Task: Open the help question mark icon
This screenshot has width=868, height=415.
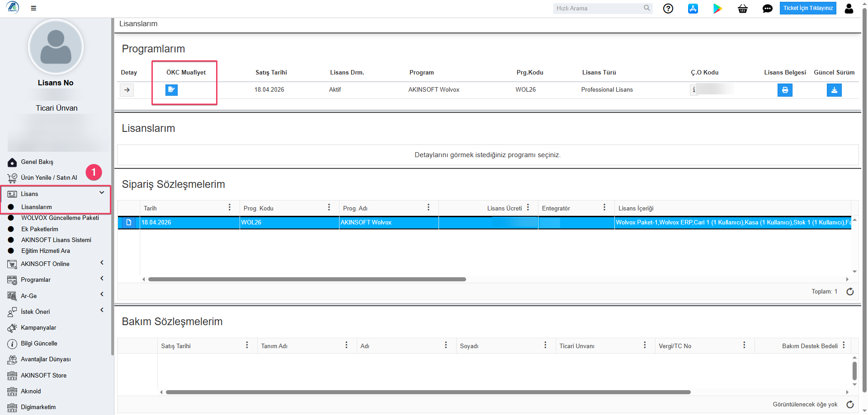Action: click(x=668, y=9)
